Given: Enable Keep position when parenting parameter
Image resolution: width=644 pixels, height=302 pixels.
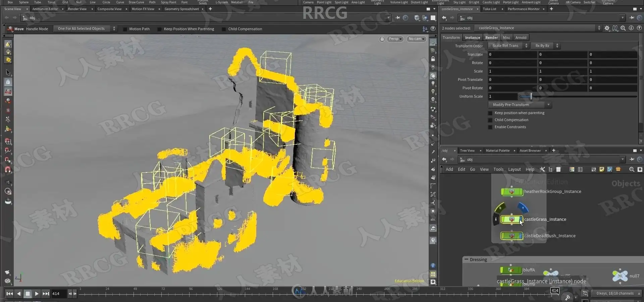Looking at the screenshot, I should pos(490,113).
